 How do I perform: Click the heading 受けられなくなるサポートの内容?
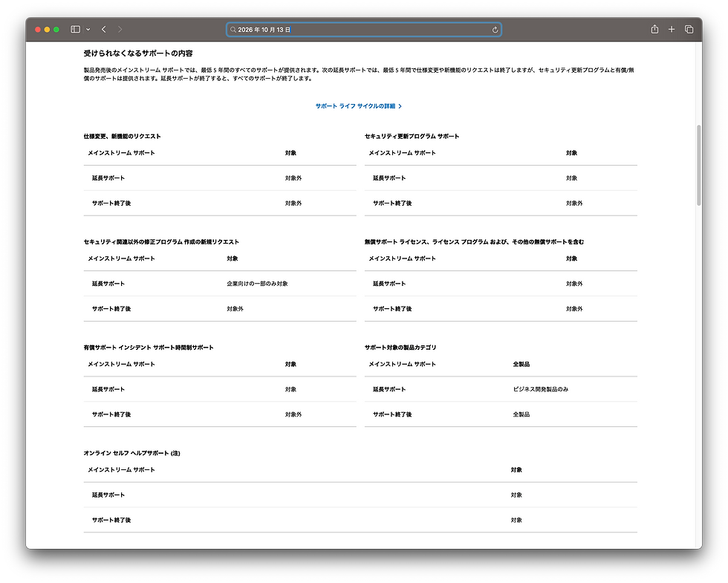pyautogui.click(x=138, y=53)
